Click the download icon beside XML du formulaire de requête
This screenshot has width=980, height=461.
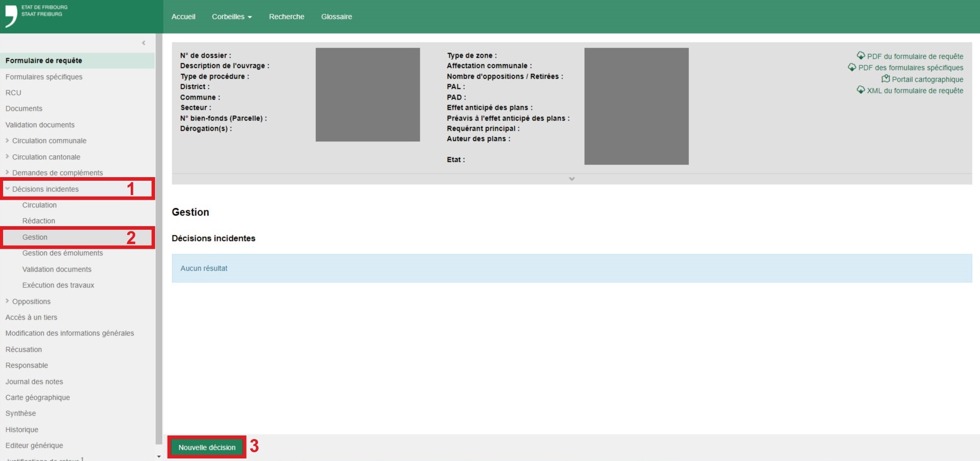[861, 90]
